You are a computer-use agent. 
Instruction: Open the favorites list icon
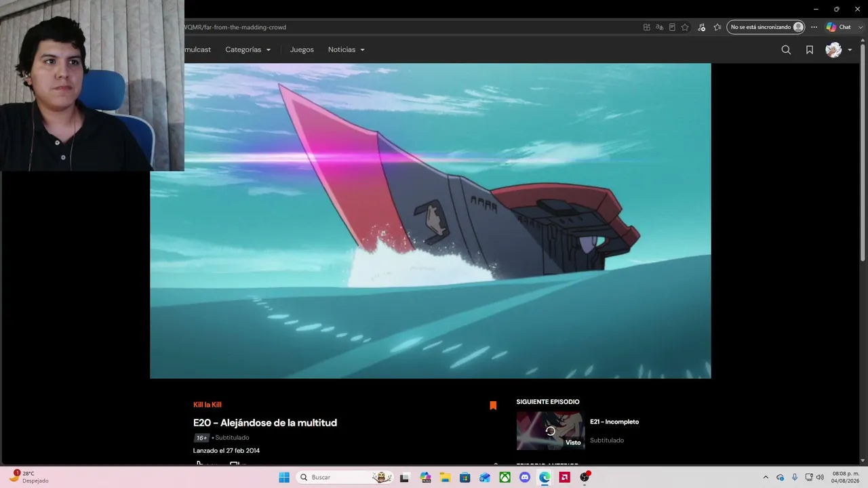(717, 27)
